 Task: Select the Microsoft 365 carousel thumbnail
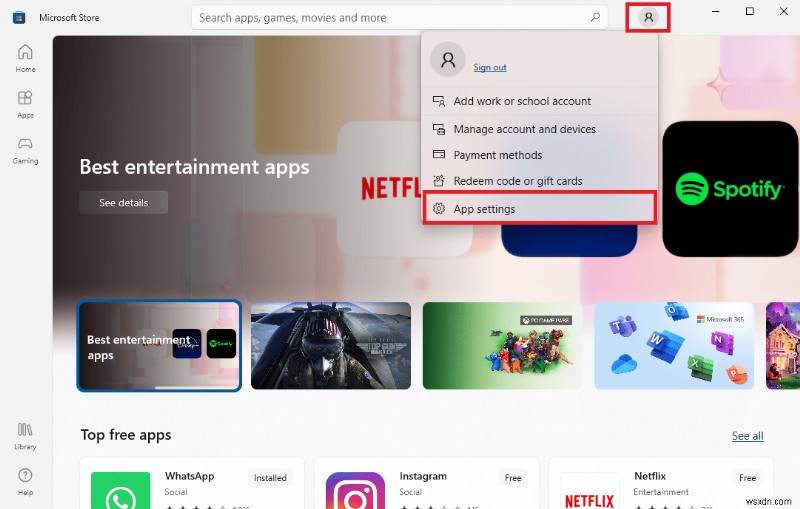click(674, 346)
